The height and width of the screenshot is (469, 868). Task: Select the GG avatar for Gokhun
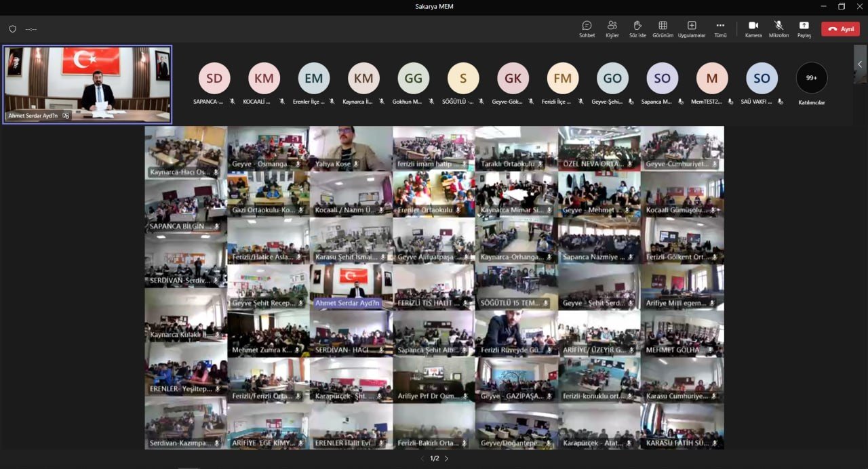413,78
